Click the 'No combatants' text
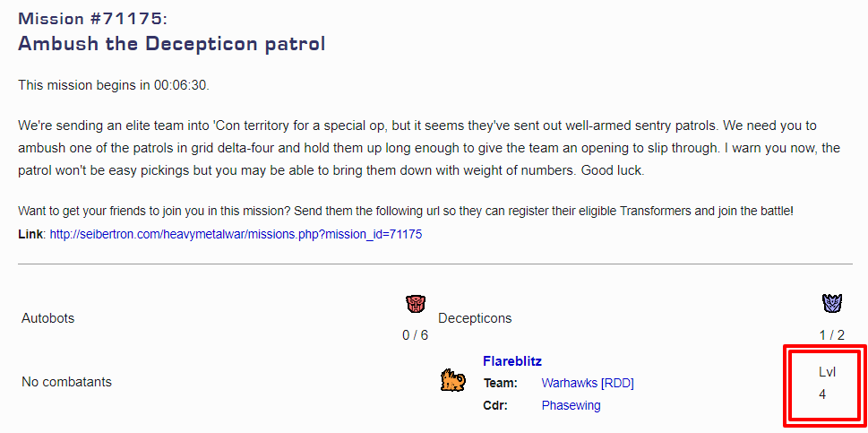This screenshot has width=868, height=433. tap(66, 382)
